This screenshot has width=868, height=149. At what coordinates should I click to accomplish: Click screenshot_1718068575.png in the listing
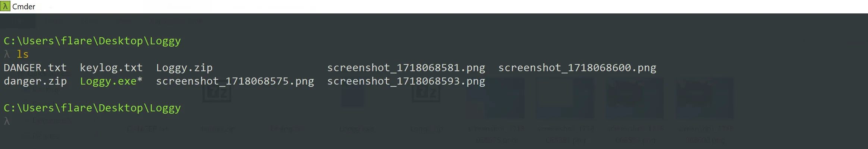(x=235, y=81)
